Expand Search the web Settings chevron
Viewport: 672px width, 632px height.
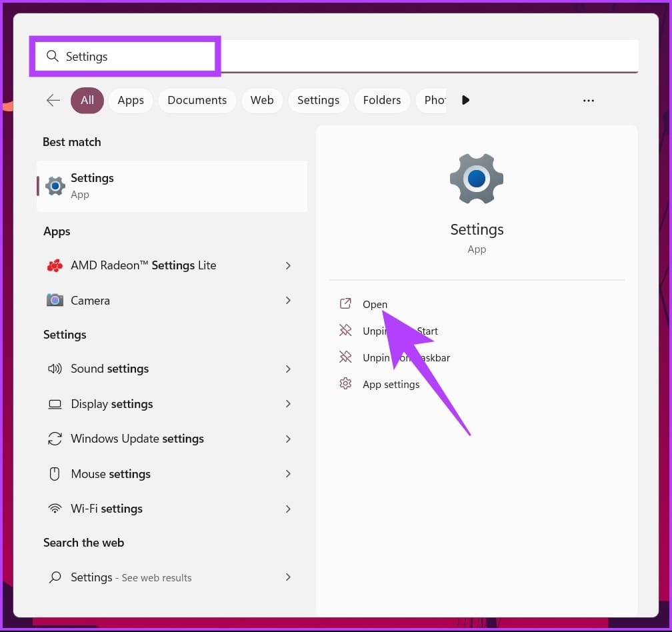[288, 577]
